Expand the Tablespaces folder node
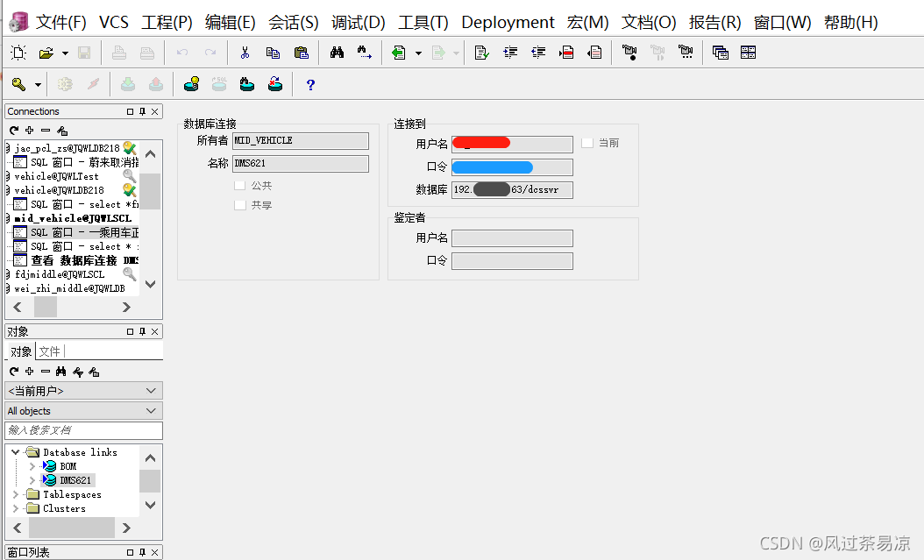This screenshot has height=560, width=924. [x=16, y=494]
